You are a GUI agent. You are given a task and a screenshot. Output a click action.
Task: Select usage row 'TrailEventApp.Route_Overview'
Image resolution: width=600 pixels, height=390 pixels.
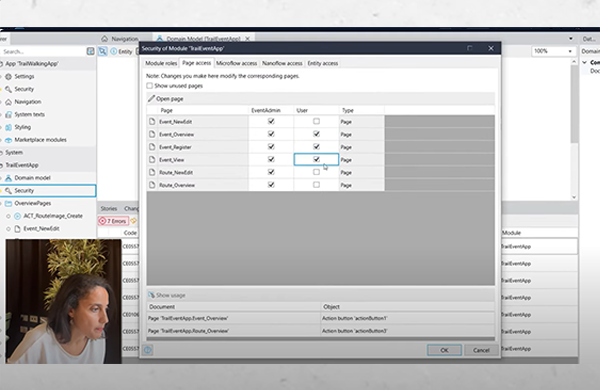(x=321, y=331)
